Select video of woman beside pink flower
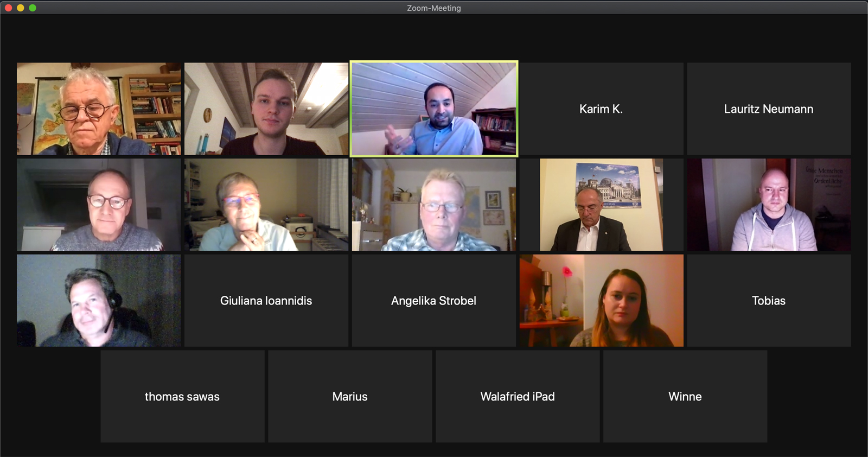 point(601,301)
